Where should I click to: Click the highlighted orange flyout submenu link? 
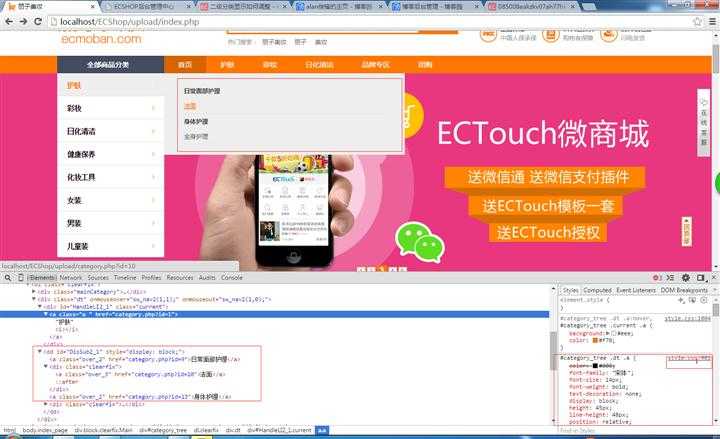190,106
